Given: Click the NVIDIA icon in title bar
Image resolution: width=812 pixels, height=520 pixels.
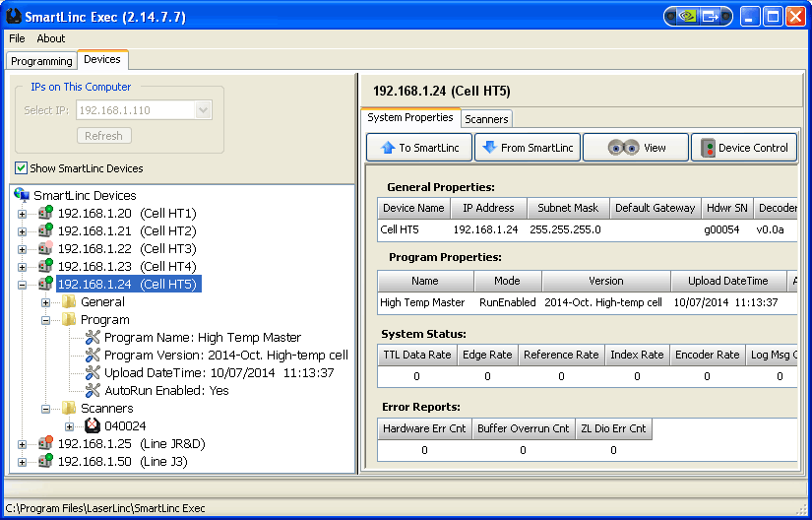Looking at the screenshot, I should [684, 17].
